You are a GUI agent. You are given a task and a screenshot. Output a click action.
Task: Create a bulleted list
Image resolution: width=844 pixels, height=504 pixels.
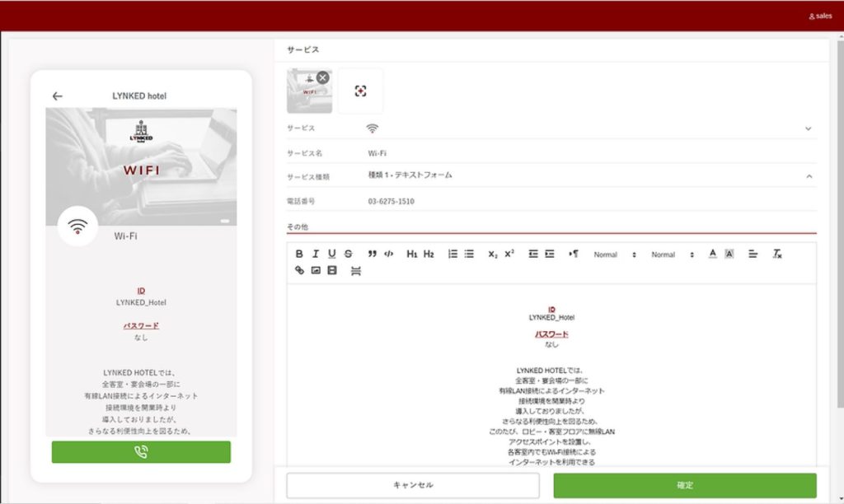469,254
